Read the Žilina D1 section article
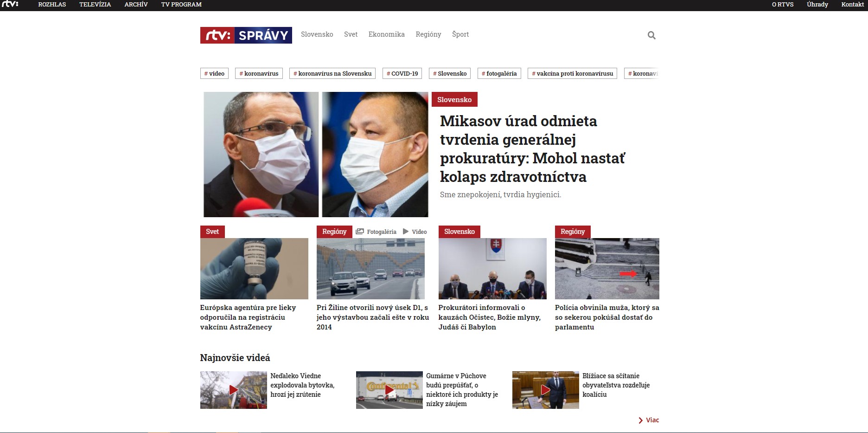This screenshot has height=433, width=868. click(x=373, y=317)
